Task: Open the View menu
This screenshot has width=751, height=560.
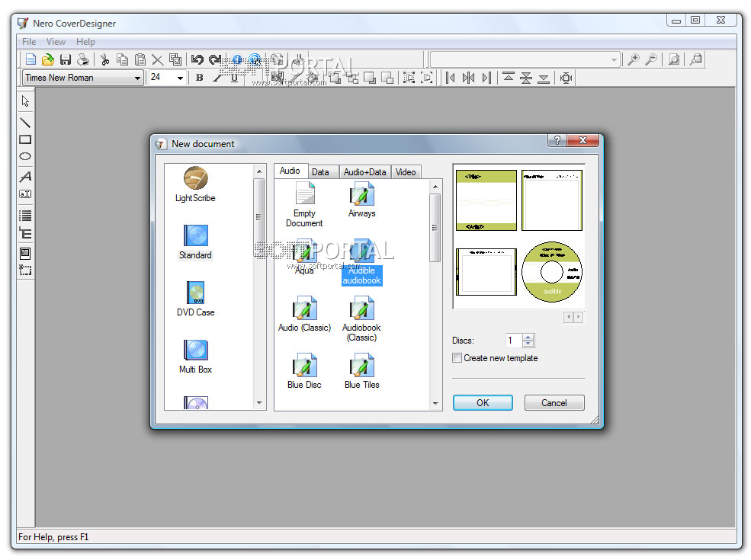Action: (56, 42)
